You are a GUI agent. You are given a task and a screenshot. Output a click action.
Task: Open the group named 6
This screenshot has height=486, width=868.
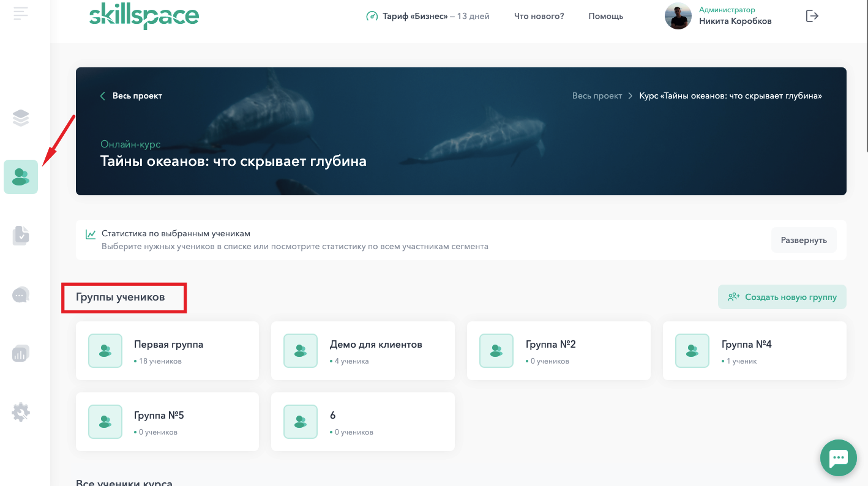tap(333, 415)
